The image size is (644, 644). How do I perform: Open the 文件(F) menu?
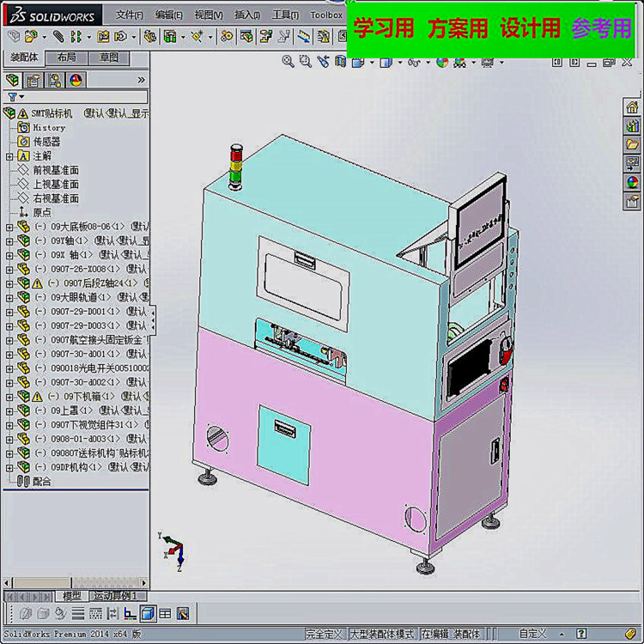(129, 15)
